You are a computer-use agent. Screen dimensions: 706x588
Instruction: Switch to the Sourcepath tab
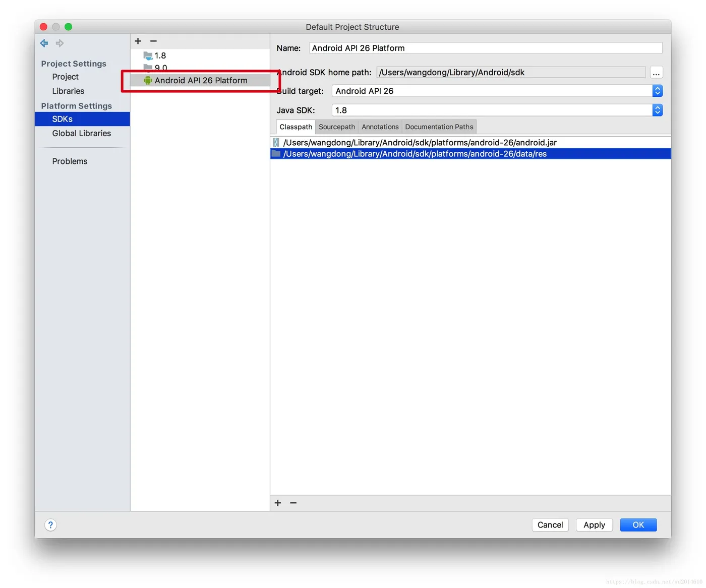pos(337,127)
